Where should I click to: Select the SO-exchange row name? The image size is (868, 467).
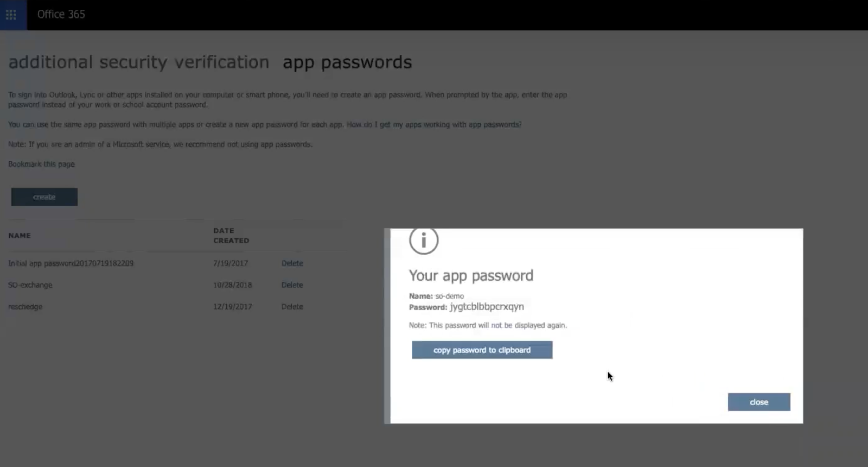(30, 285)
